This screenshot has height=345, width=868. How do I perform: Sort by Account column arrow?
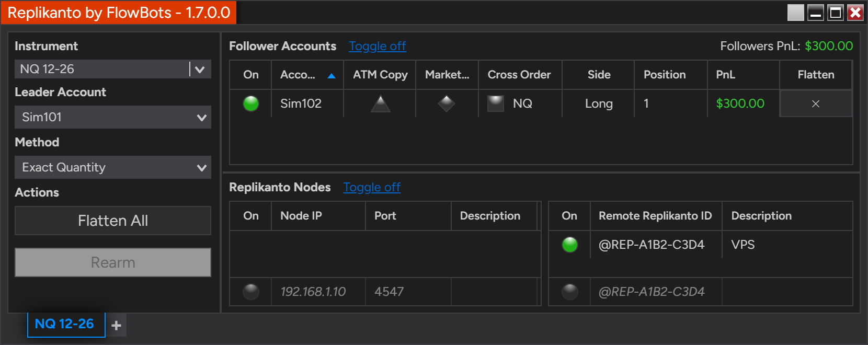pyautogui.click(x=331, y=76)
